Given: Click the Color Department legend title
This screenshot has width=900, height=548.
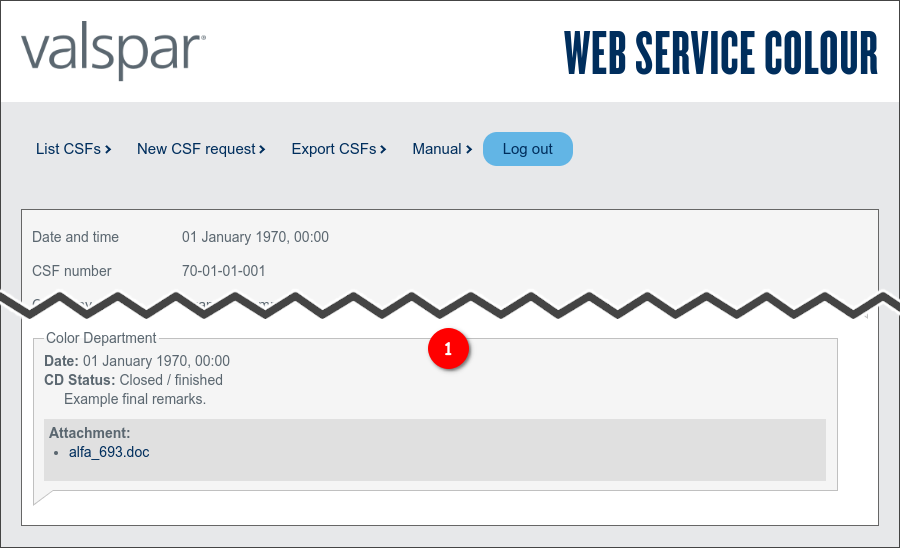Looking at the screenshot, I should 101,338.
